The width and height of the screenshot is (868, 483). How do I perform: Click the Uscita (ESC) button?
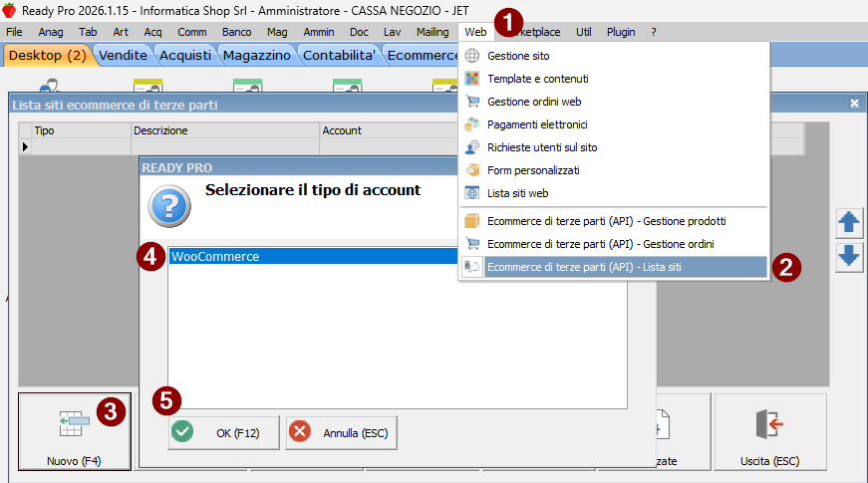(x=769, y=433)
